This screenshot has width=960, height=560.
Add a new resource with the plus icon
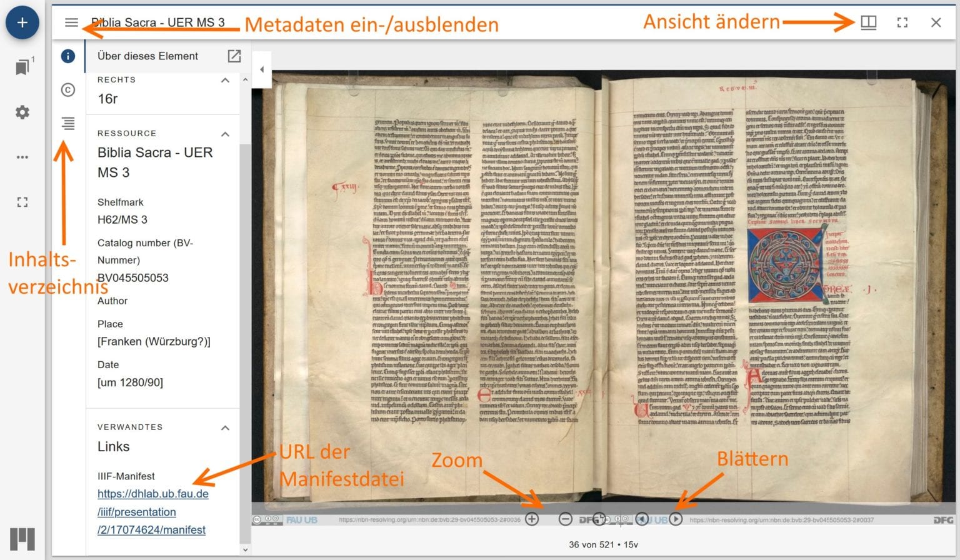point(22,22)
